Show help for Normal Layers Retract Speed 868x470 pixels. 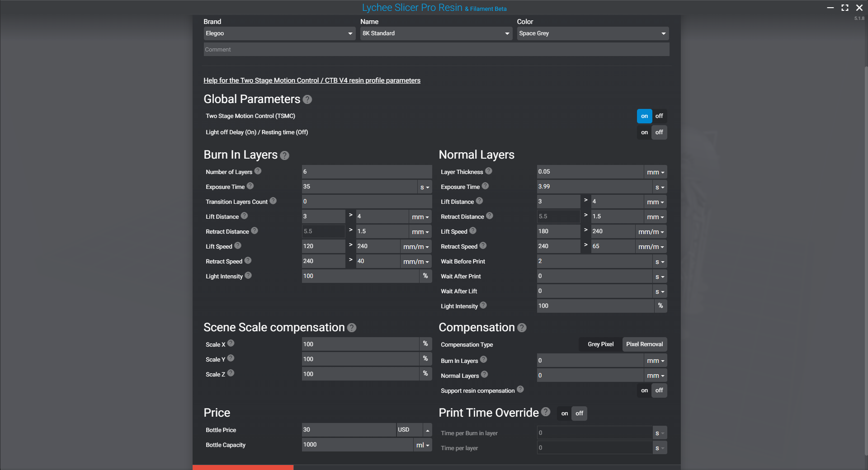click(483, 245)
